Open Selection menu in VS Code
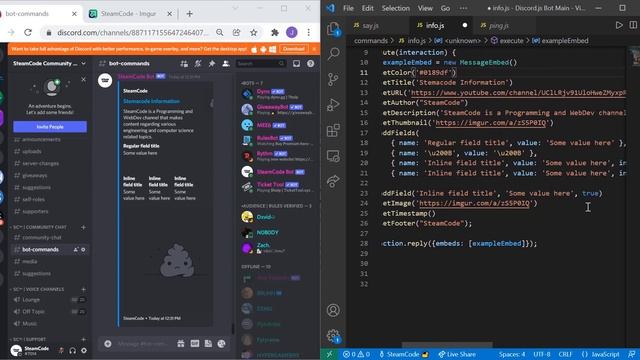 pos(396,8)
